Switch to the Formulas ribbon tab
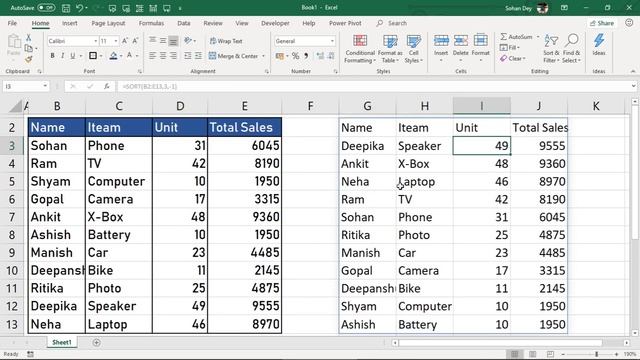 [x=151, y=23]
